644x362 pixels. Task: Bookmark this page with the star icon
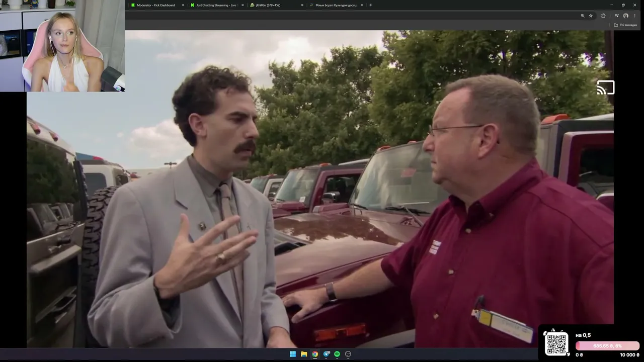click(591, 16)
